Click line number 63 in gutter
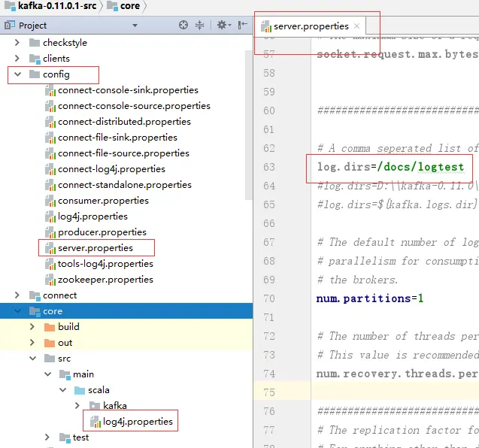Screen dimensions: 479x448 tap(269, 167)
